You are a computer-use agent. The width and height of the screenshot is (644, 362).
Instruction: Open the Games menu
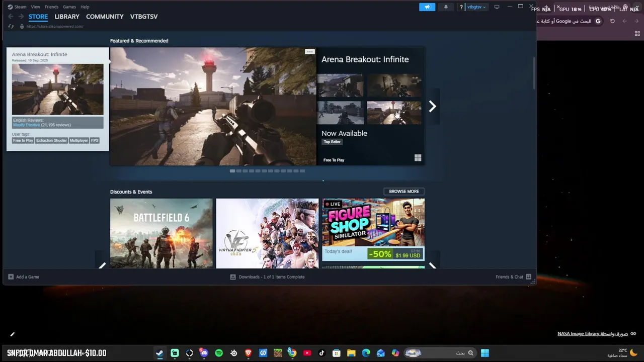coord(69,7)
